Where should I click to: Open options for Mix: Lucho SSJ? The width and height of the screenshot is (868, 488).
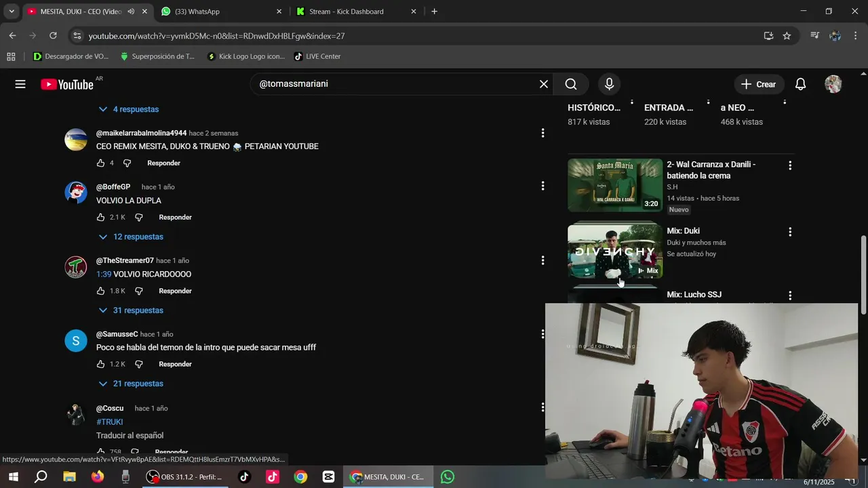(x=789, y=296)
